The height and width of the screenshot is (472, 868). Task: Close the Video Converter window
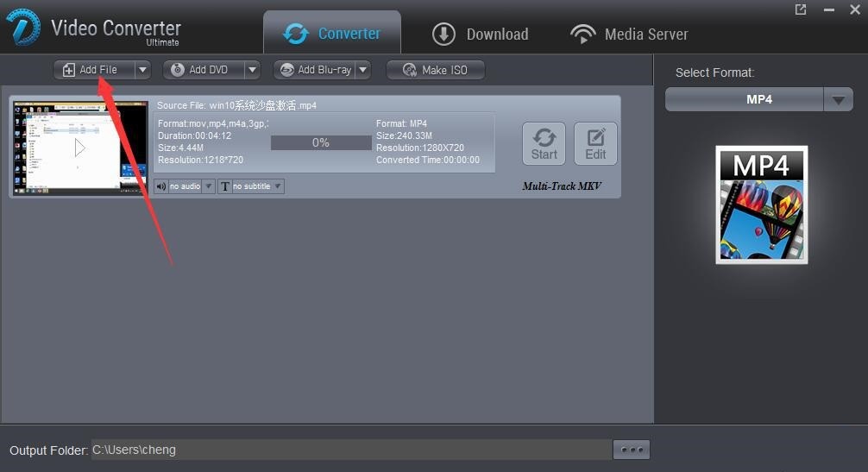click(x=855, y=9)
